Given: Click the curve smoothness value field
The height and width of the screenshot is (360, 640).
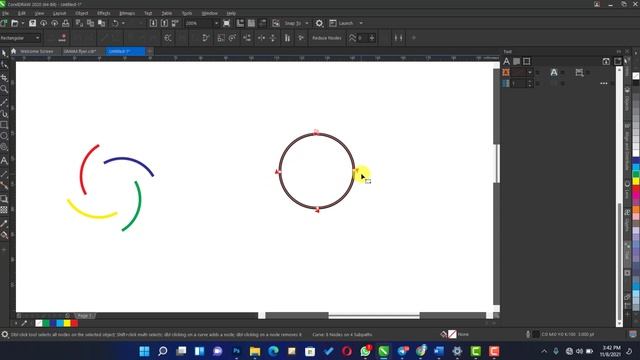Looking at the screenshot, I should pyautogui.click(x=362, y=38).
